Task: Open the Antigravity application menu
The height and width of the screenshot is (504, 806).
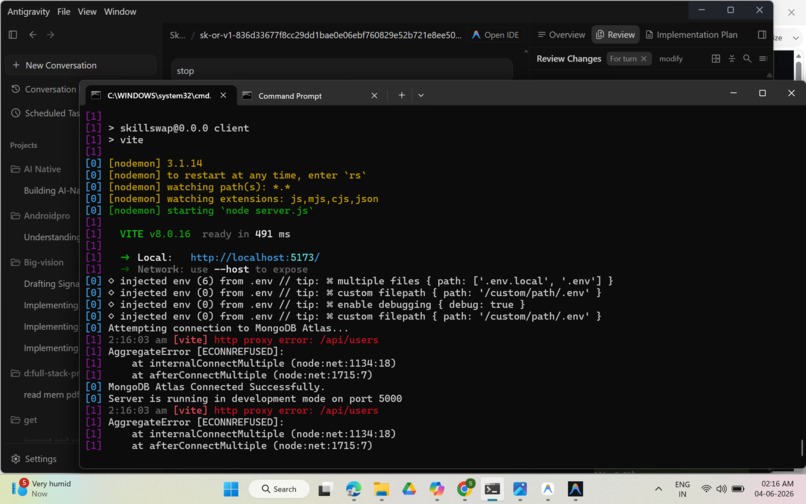Action: coord(28,11)
